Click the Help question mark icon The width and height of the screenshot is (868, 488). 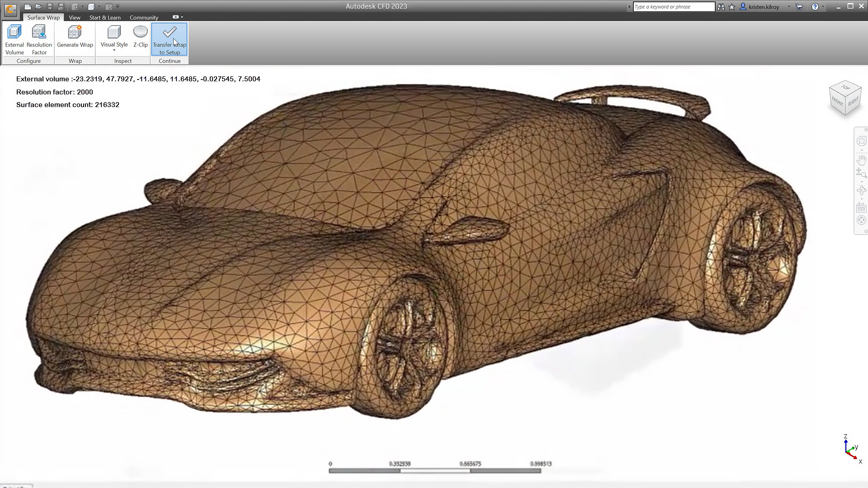coord(815,7)
